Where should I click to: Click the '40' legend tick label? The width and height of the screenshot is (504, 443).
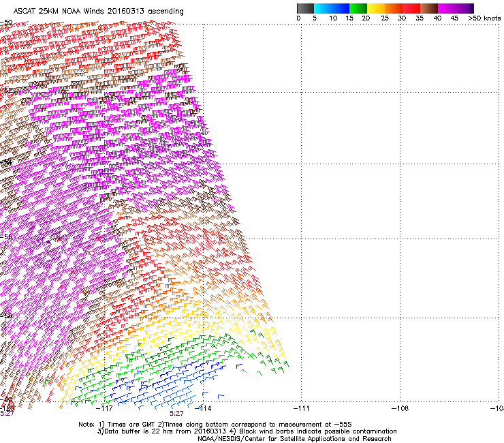pyautogui.click(x=437, y=18)
